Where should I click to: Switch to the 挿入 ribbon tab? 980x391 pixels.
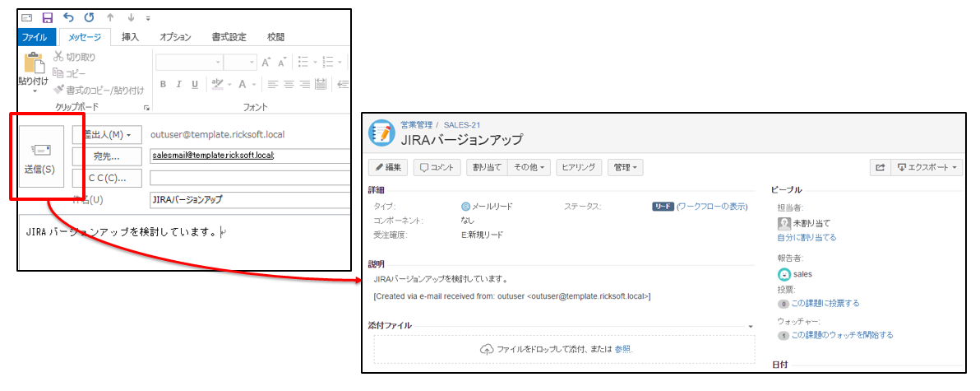(130, 37)
